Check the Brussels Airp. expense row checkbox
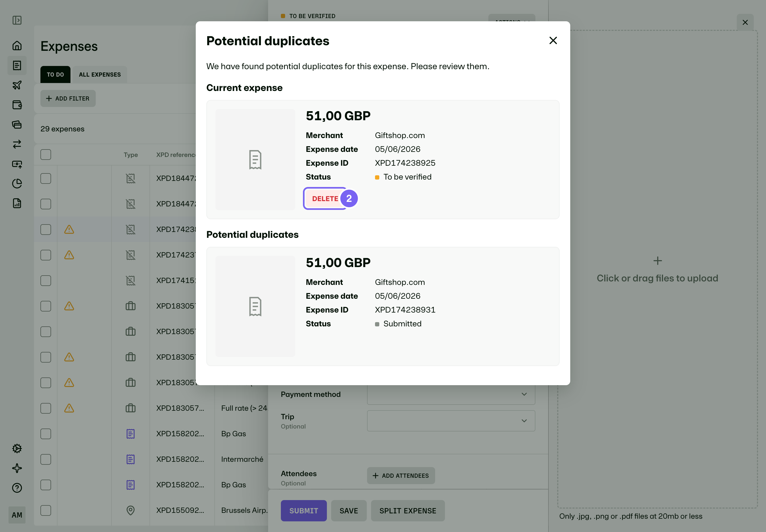This screenshot has height=532, width=766. pyautogui.click(x=46, y=510)
